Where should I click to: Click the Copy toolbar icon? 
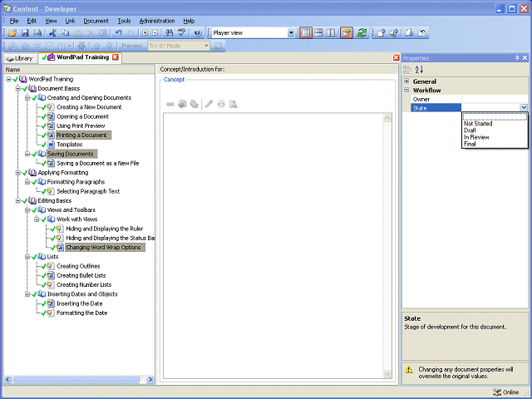pos(65,33)
